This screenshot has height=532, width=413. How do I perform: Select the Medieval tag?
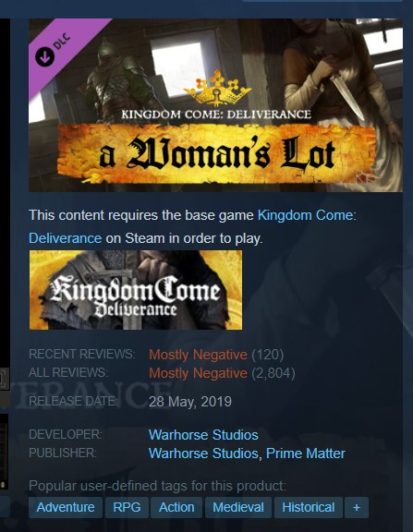(x=238, y=508)
